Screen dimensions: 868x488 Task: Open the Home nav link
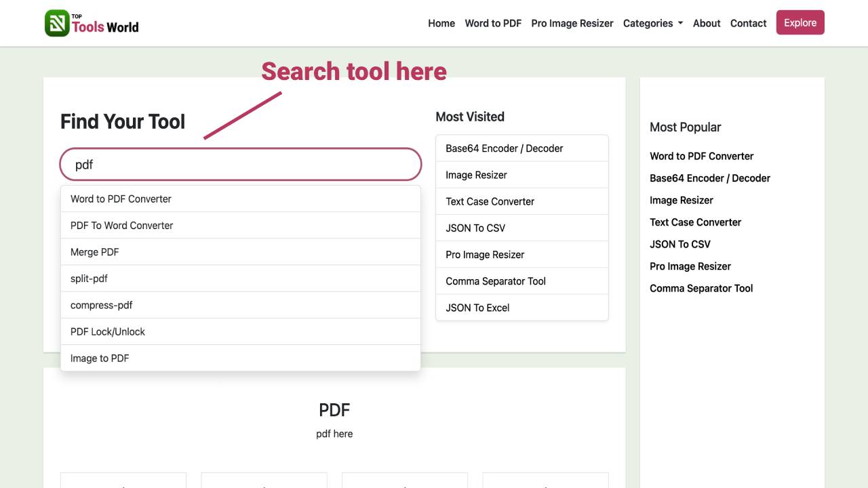441,23
